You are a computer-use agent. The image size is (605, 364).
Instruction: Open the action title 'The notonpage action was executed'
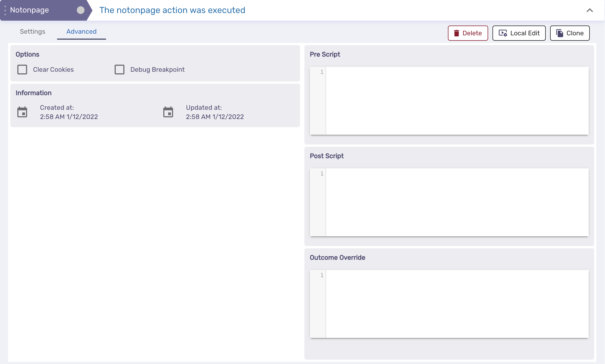tap(172, 10)
